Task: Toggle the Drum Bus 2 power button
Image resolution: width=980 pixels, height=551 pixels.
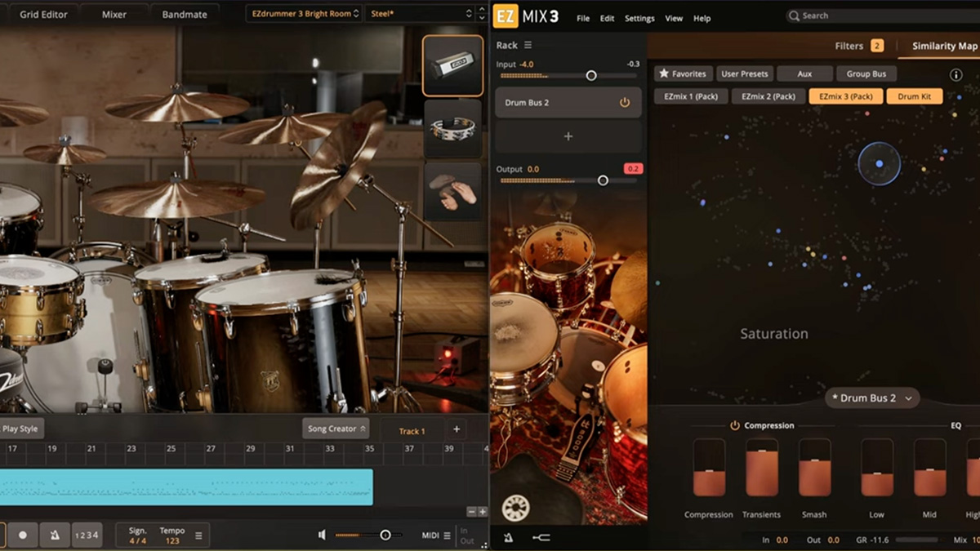Action: coord(625,103)
